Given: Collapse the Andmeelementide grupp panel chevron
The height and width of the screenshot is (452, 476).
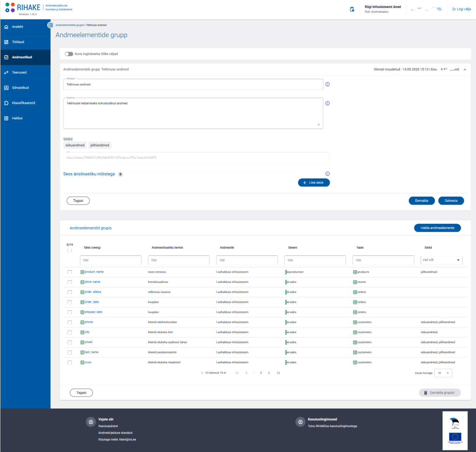Looking at the screenshot, I should [465, 70].
